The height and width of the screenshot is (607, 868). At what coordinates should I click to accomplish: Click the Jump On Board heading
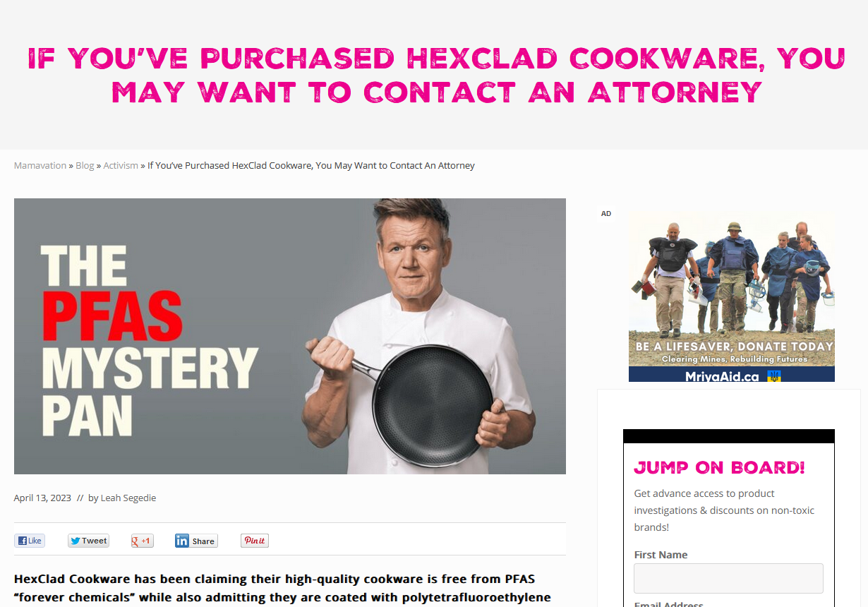(x=719, y=467)
